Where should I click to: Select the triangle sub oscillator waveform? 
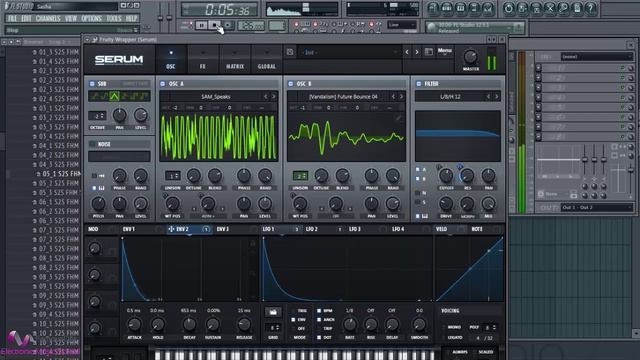click(x=114, y=96)
